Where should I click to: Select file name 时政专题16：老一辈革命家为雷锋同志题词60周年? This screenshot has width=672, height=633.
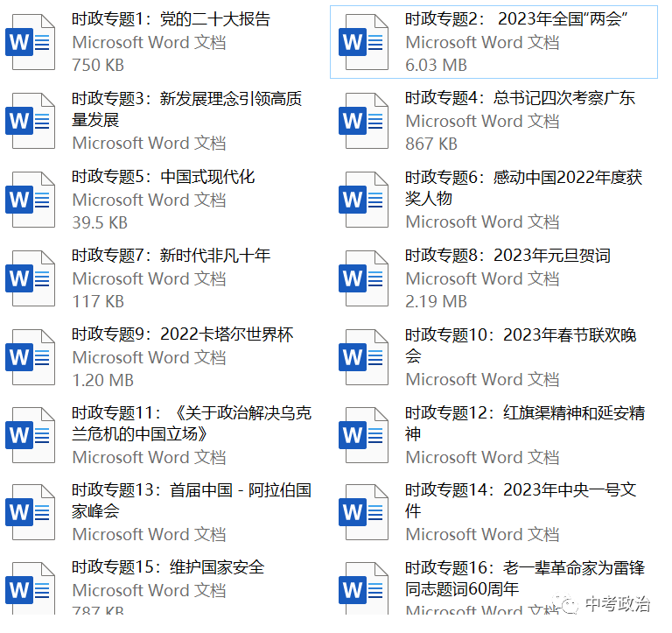(x=525, y=578)
